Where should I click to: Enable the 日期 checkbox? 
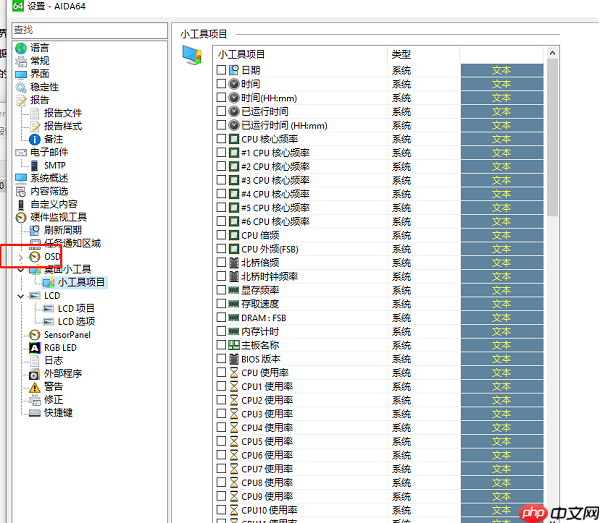(x=221, y=70)
